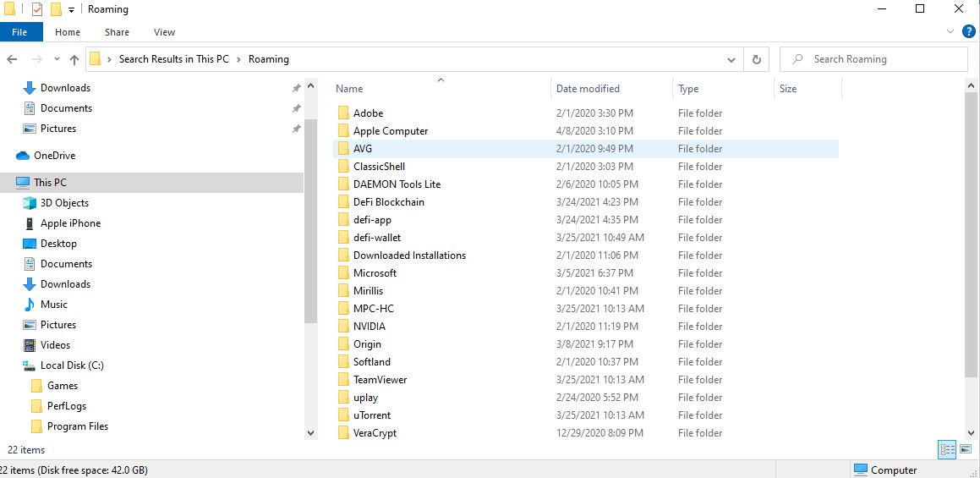Click New Folder quick access toolbar icon

tap(57, 9)
